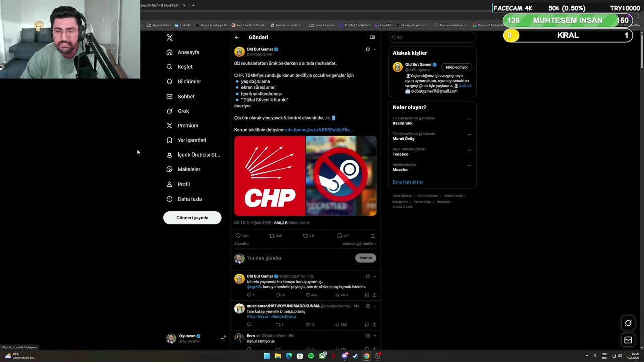This screenshot has width=644, height=362.
Task: Open Oyuncan account menu dots
Action: [222, 338]
